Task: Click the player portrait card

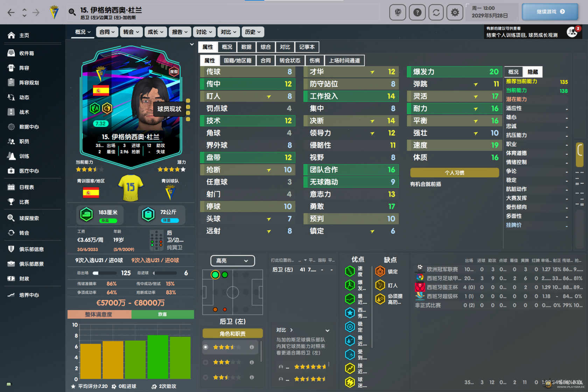Action: click(x=131, y=107)
